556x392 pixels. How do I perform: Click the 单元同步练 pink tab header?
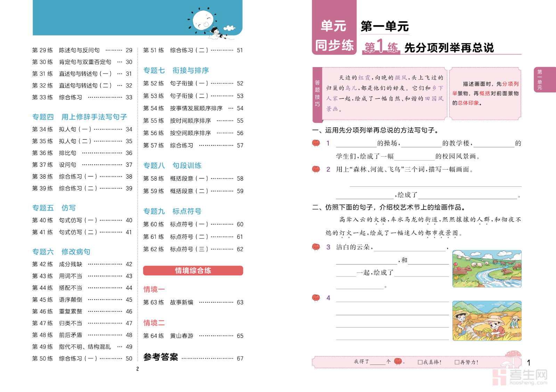coord(334,35)
